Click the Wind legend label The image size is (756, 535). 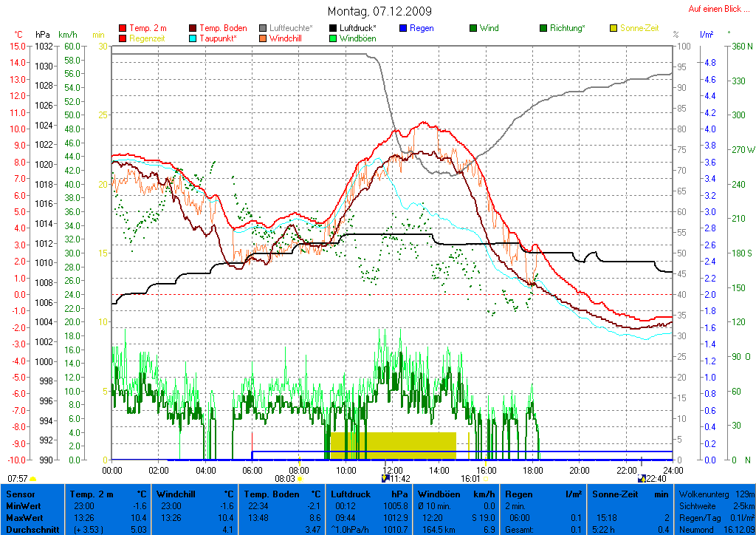click(489, 29)
